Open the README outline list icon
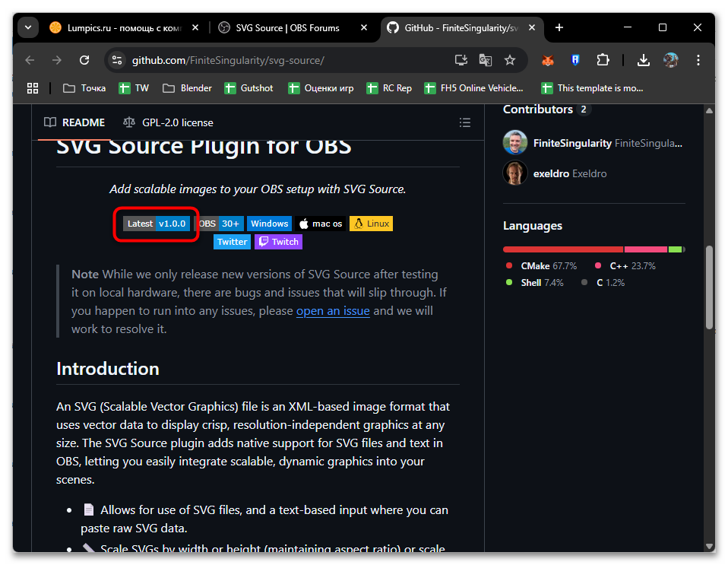728x565 pixels. click(465, 122)
